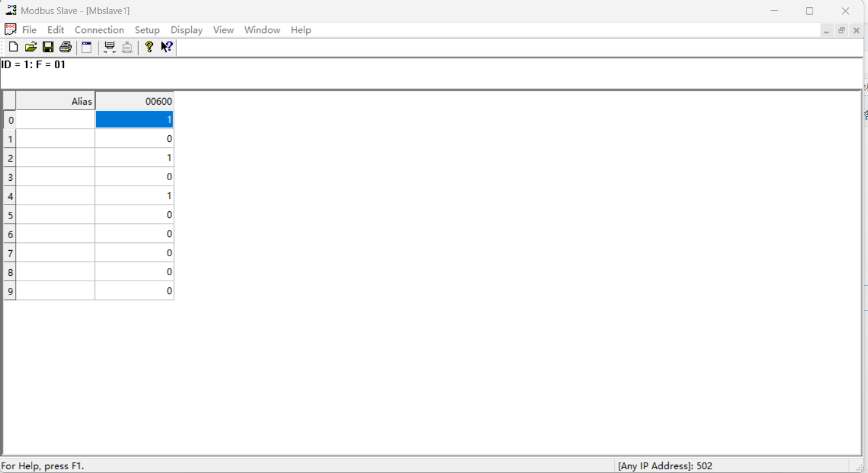
Task: Click the Alias cell of row 4
Action: pyautogui.click(x=55, y=196)
